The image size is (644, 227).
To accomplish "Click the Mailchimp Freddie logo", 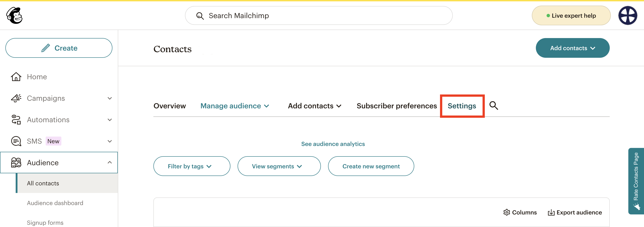I will 14,15.
